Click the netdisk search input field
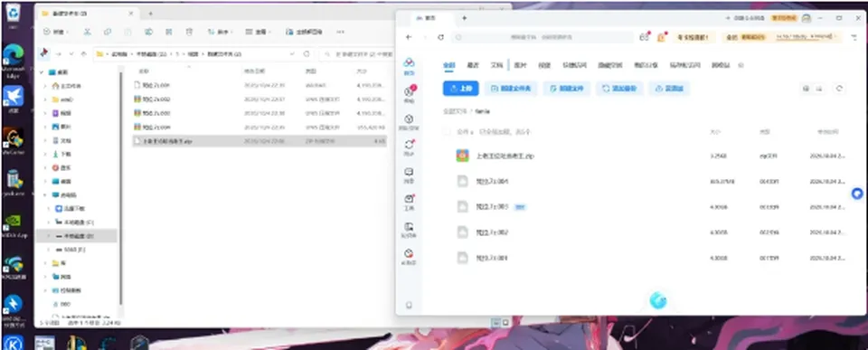The height and width of the screenshot is (350, 868). pos(542,37)
